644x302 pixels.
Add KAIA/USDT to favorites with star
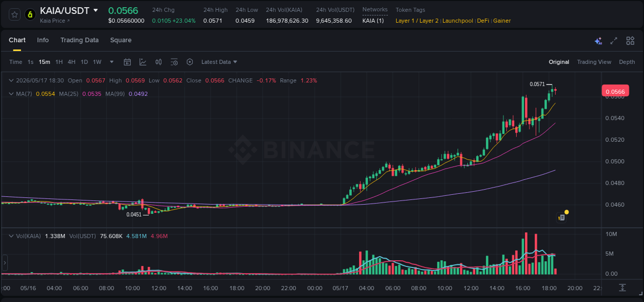(x=14, y=14)
